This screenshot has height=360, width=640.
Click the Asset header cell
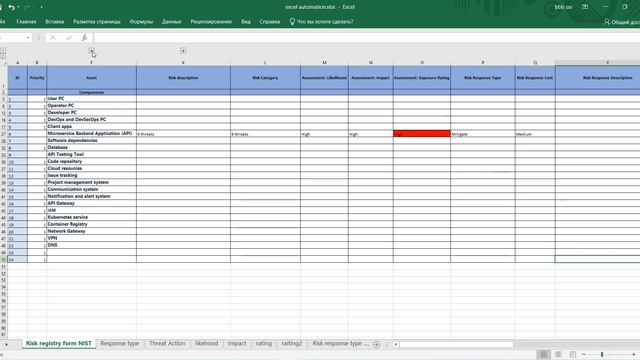pyautogui.click(x=91, y=78)
